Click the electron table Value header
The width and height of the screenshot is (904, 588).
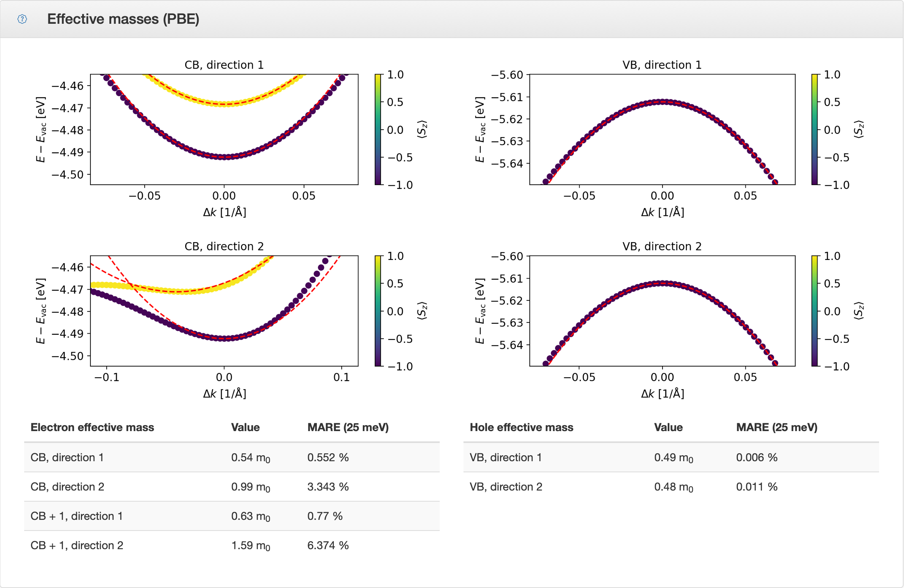click(245, 427)
